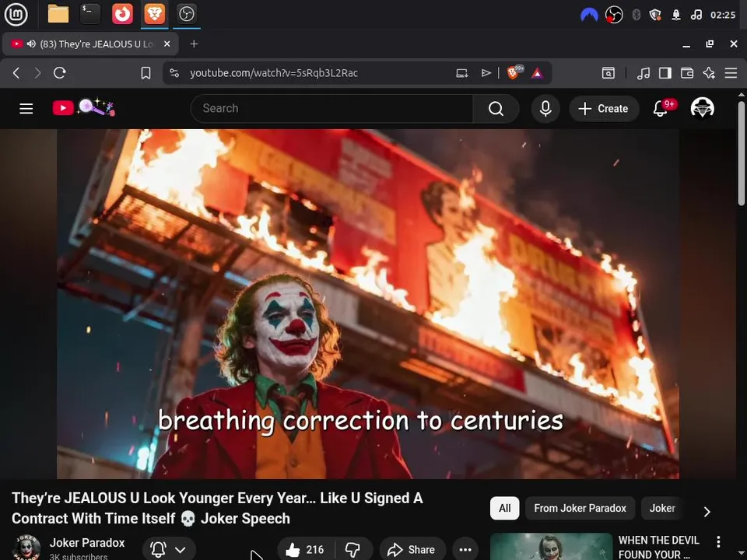Open the Linux Mint start menu
Viewport: 747px width, 560px height.
pos(16,14)
